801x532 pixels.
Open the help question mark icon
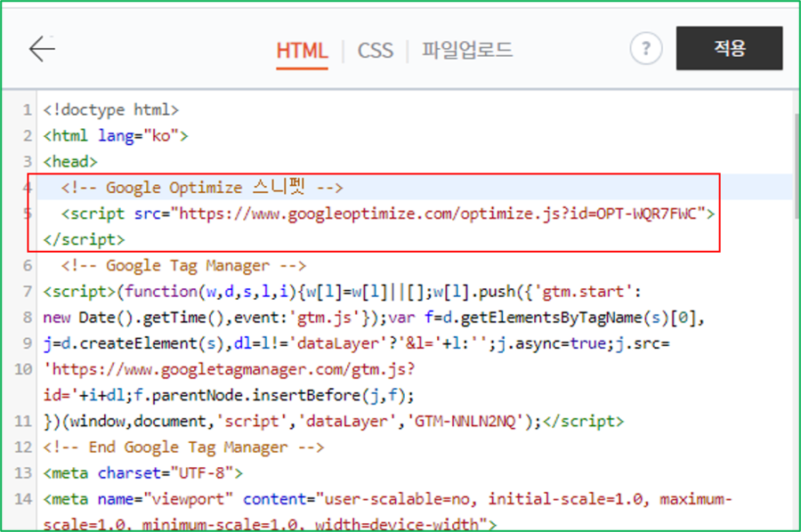click(x=646, y=49)
